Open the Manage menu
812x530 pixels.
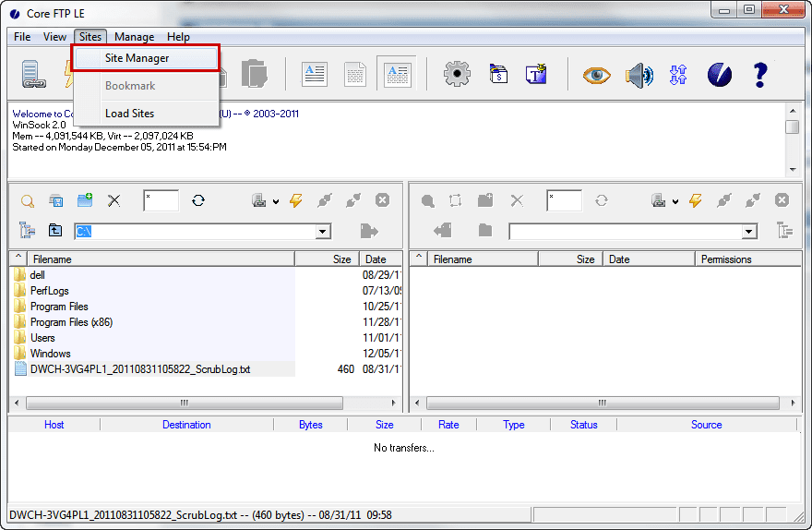(x=134, y=37)
